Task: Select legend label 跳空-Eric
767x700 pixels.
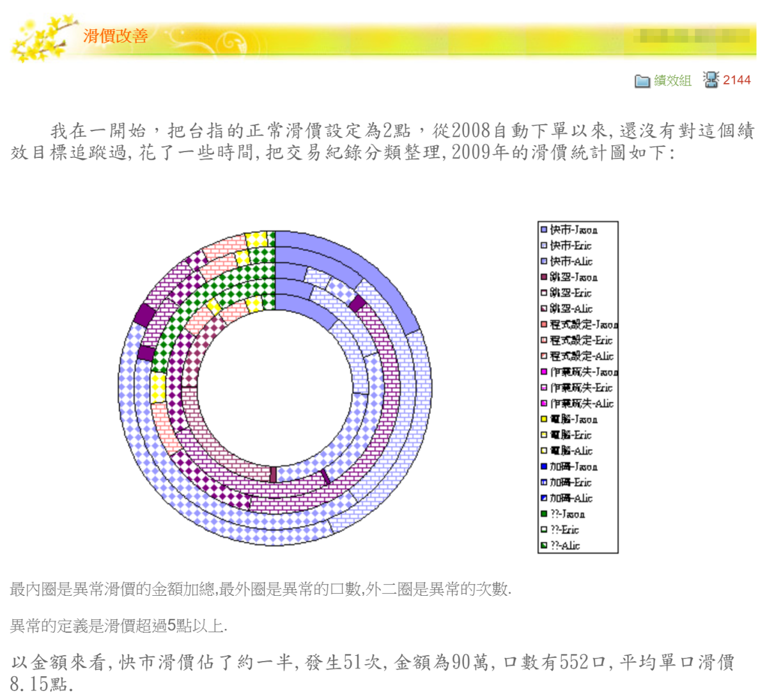Action: [x=571, y=293]
